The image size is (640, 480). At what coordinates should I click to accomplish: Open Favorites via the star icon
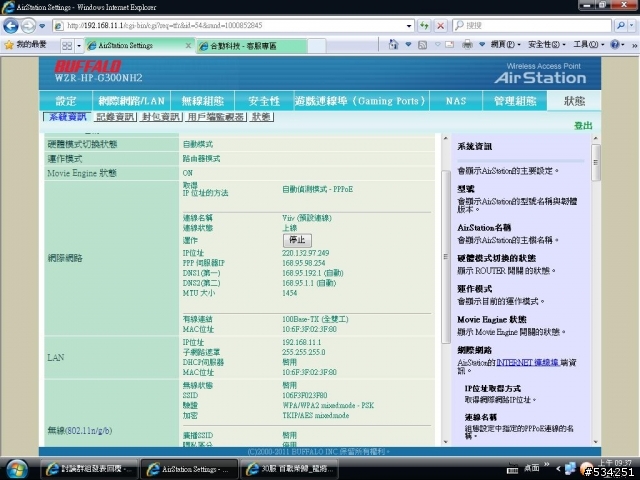pyautogui.click(x=9, y=44)
